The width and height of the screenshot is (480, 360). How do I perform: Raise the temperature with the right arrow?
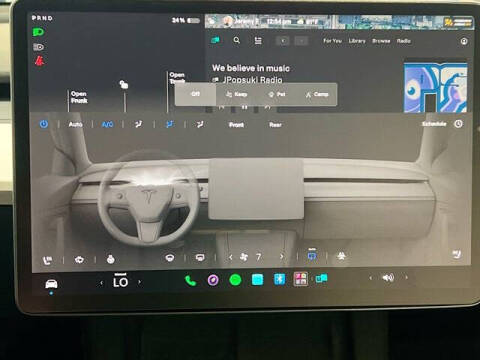139,282
